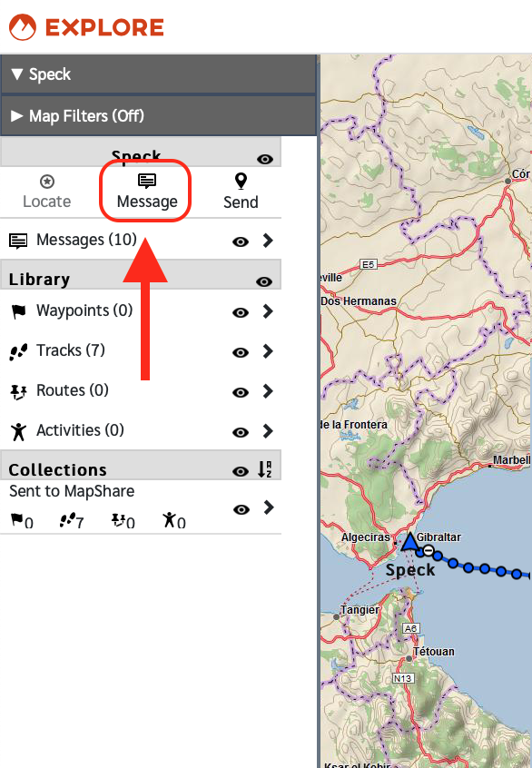Expand Tracks with its chevron arrow
532x768 pixels.
pyautogui.click(x=268, y=351)
